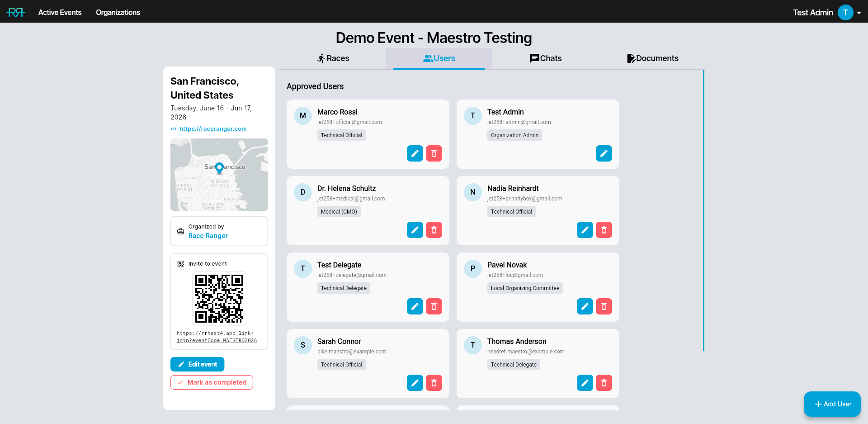Delete Test Delegate user
Image resolution: width=868 pixels, height=424 pixels.
point(434,306)
